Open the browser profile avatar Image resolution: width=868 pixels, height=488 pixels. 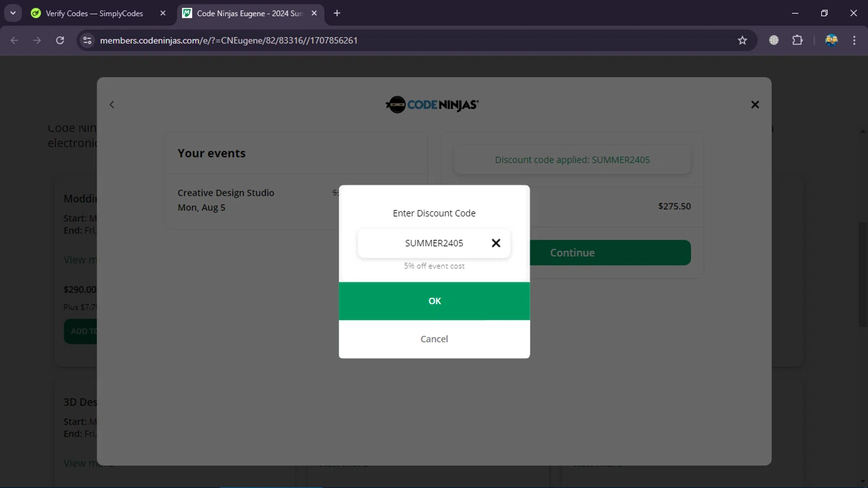point(832,41)
